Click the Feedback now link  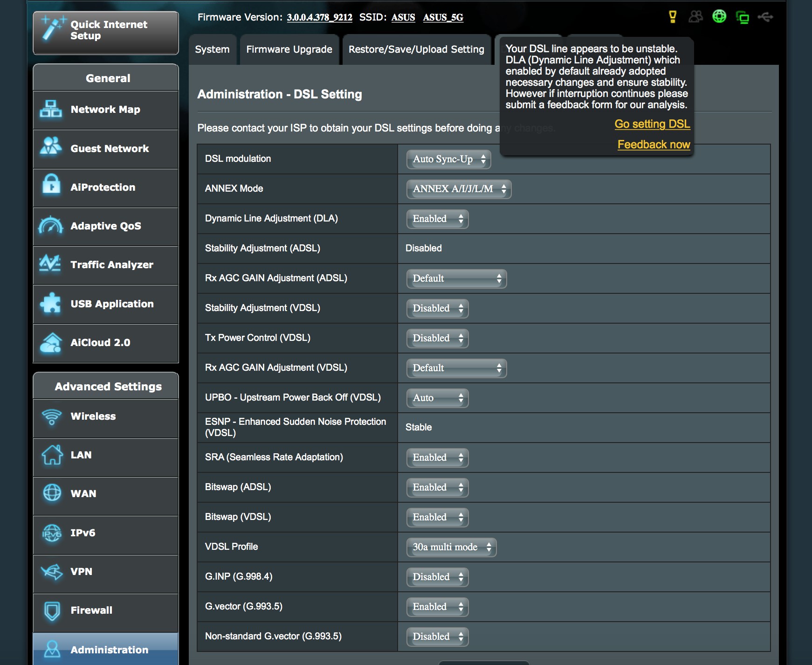(654, 145)
